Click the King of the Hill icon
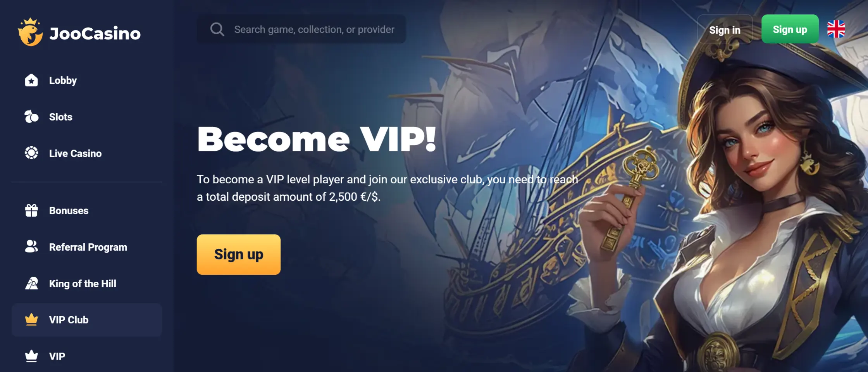868x372 pixels. pyautogui.click(x=31, y=283)
